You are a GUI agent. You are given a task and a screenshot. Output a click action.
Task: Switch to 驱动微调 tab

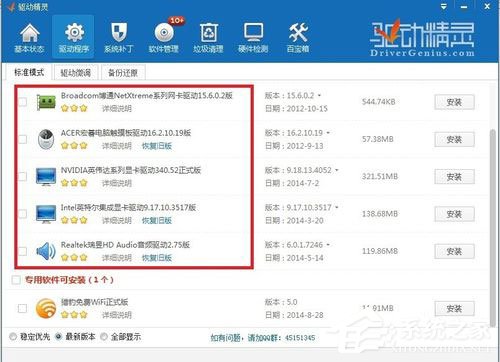pyautogui.click(x=76, y=73)
